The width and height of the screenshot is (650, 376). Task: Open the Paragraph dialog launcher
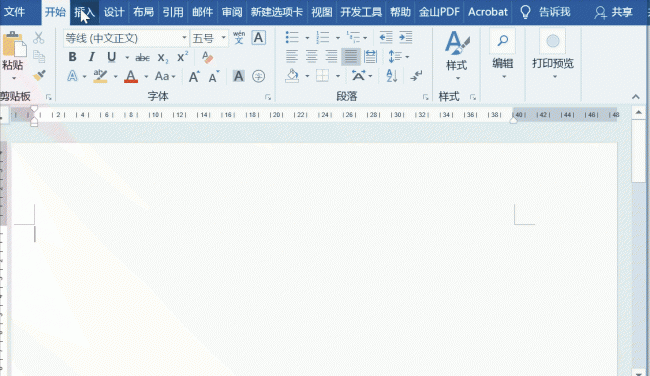(x=425, y=97)
